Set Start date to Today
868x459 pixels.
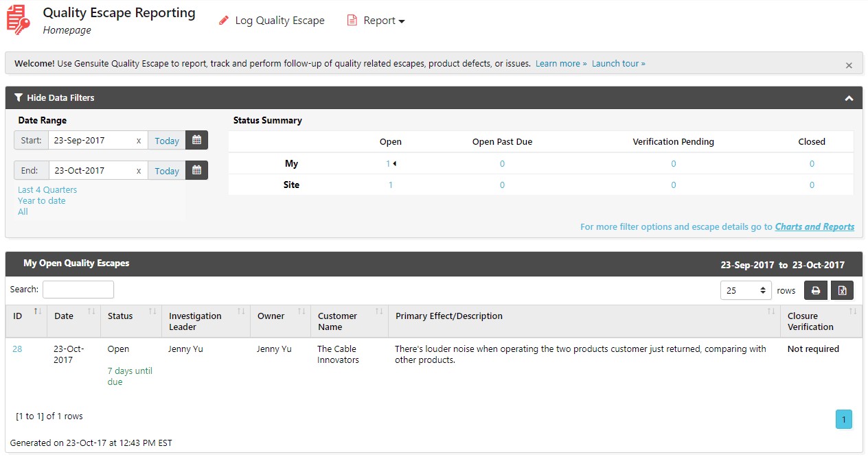(167, 141)
